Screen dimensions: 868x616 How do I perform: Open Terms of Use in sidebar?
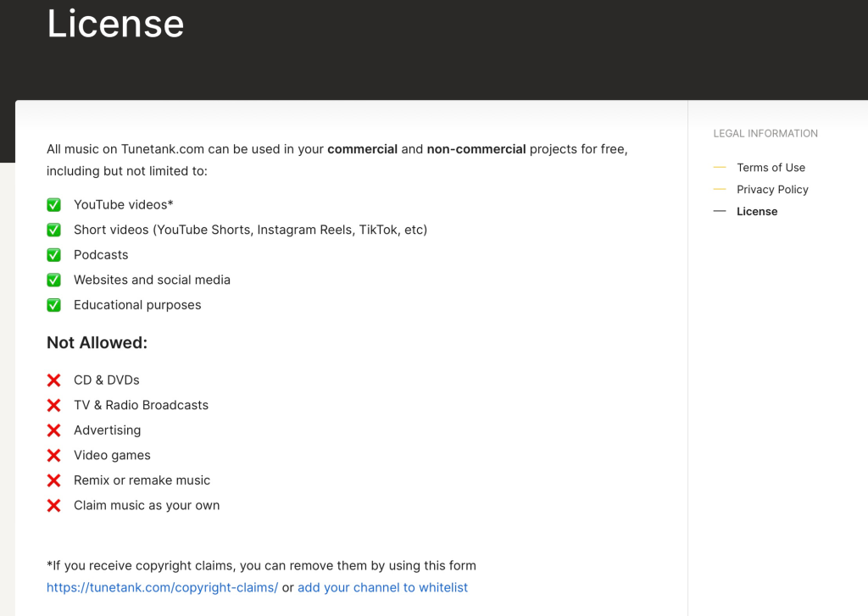(x=771, y=168)
